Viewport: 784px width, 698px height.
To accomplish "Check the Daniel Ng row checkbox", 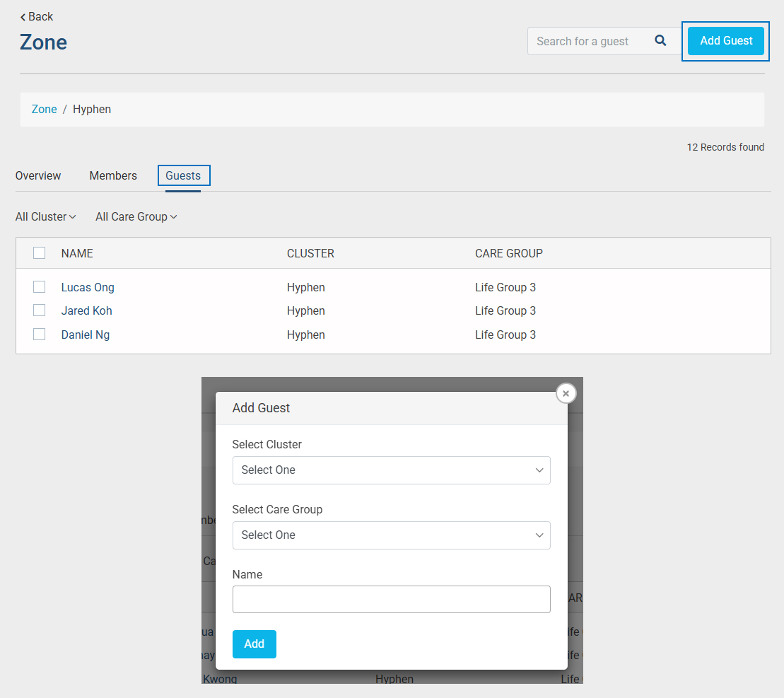I will 40,335.
